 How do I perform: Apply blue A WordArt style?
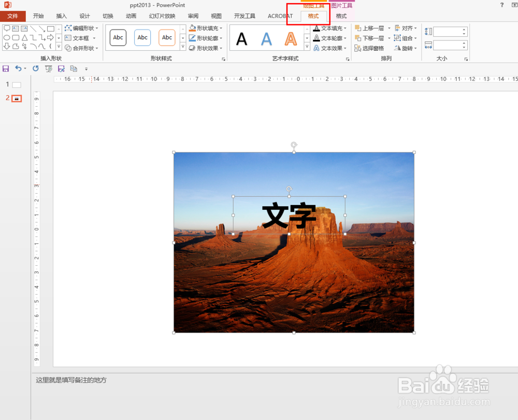266,39
